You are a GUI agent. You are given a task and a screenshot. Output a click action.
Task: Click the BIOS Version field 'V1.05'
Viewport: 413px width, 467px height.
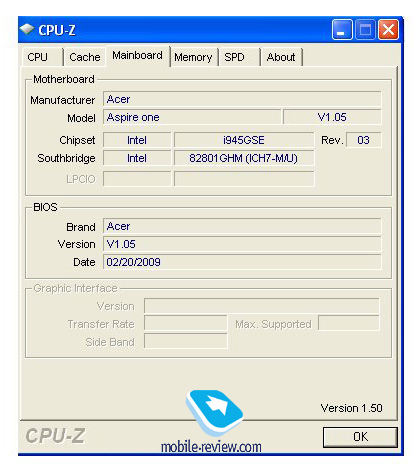click(x=242, y=244)
